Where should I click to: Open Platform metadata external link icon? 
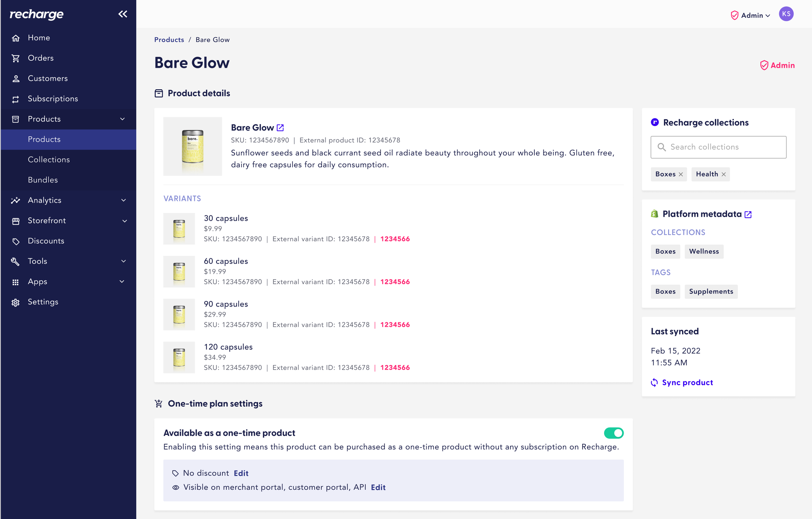point(748,214)
